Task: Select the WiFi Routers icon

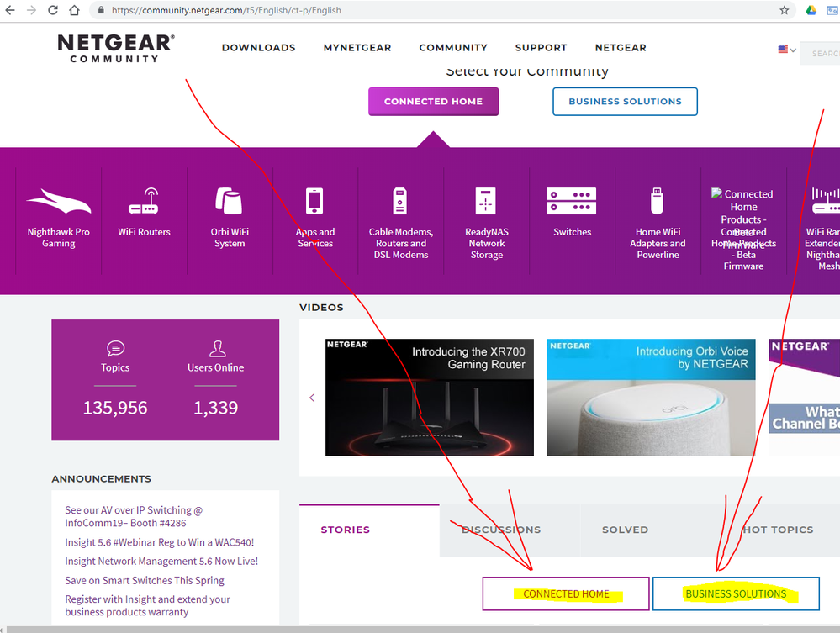Action: click(144, 202)
